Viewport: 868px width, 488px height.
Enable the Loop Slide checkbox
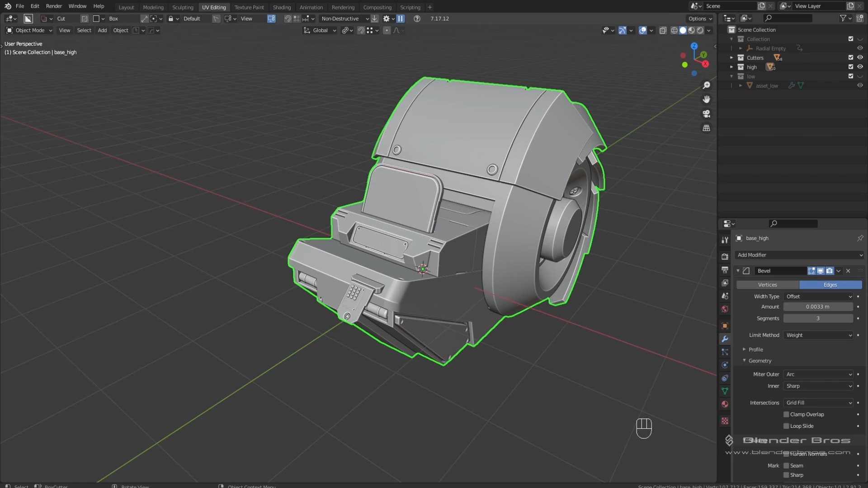click(786, 426)
